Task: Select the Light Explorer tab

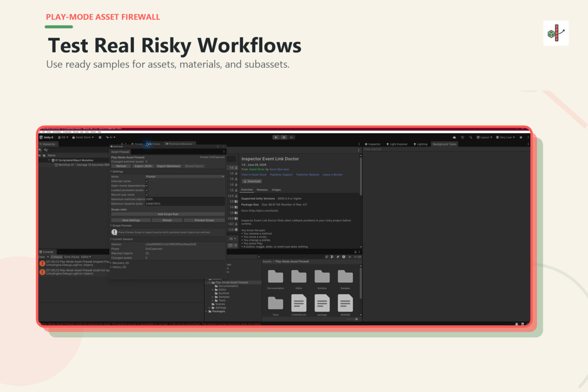Action: 397,144
